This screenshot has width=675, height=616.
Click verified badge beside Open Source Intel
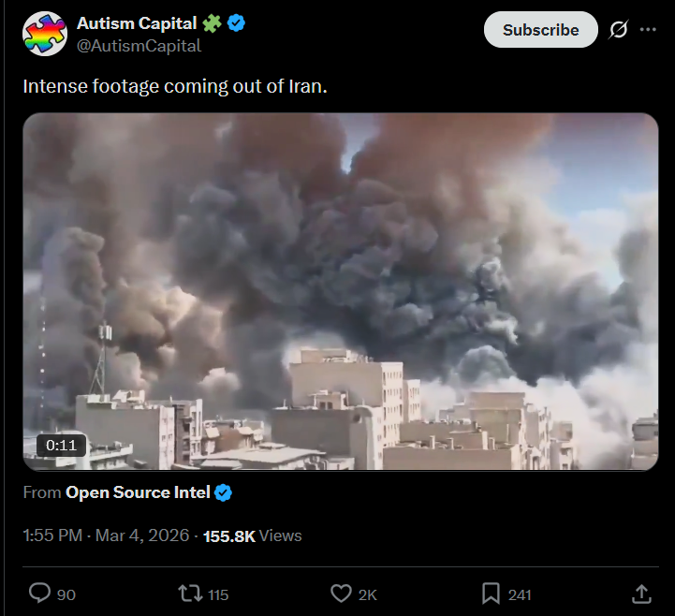(x=223, y=492)
